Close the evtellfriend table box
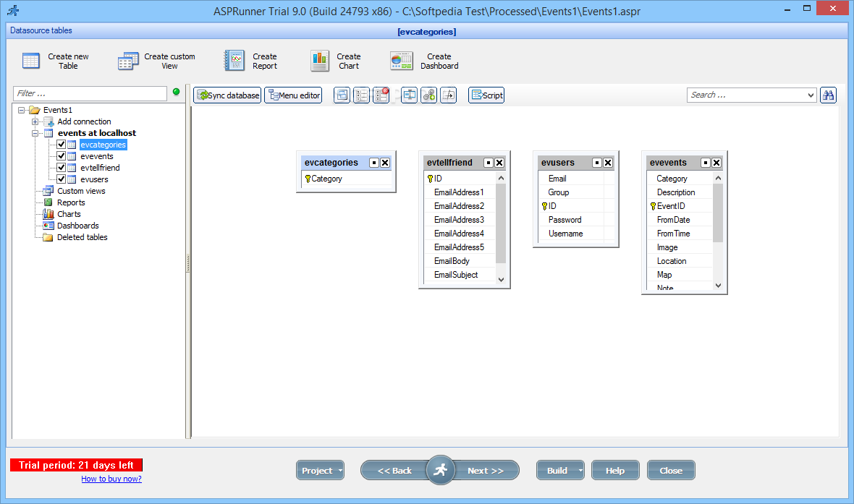The height and width of the screenshot is (504, 854). 499,163
